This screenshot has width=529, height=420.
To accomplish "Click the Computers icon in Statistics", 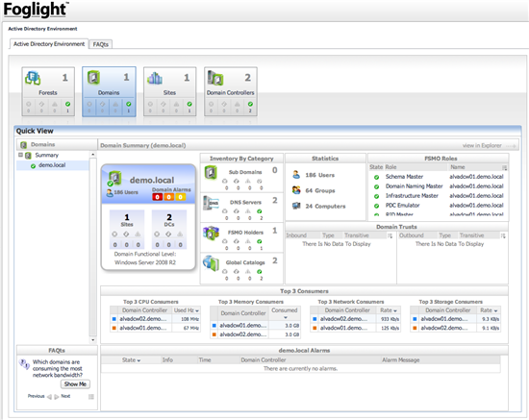I will (x=296, y=206).
